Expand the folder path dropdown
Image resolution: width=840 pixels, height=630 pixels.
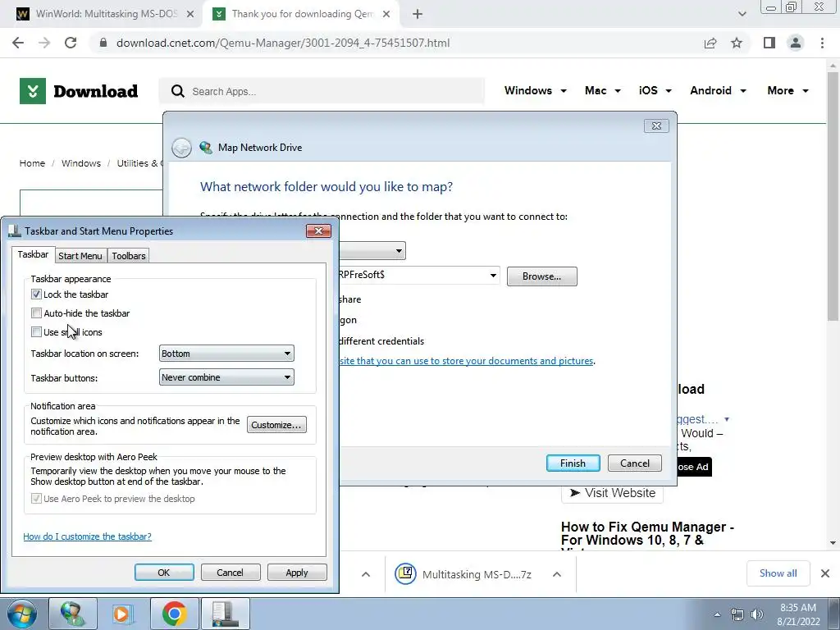click(493, 276)
